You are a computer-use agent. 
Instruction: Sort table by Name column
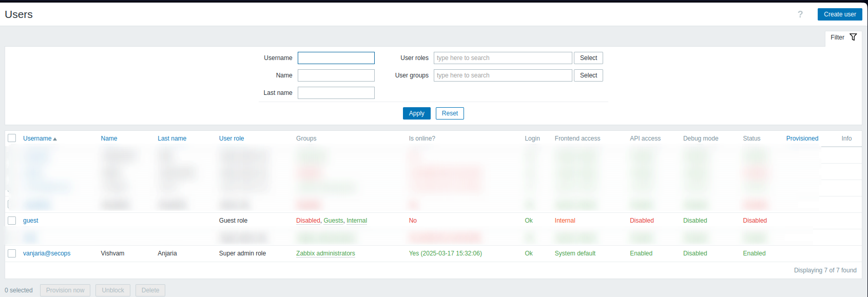109,138
